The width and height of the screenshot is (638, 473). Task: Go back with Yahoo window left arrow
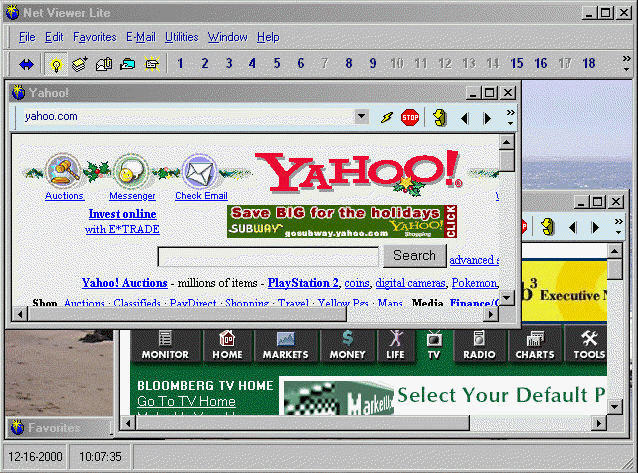coord(464,118)
